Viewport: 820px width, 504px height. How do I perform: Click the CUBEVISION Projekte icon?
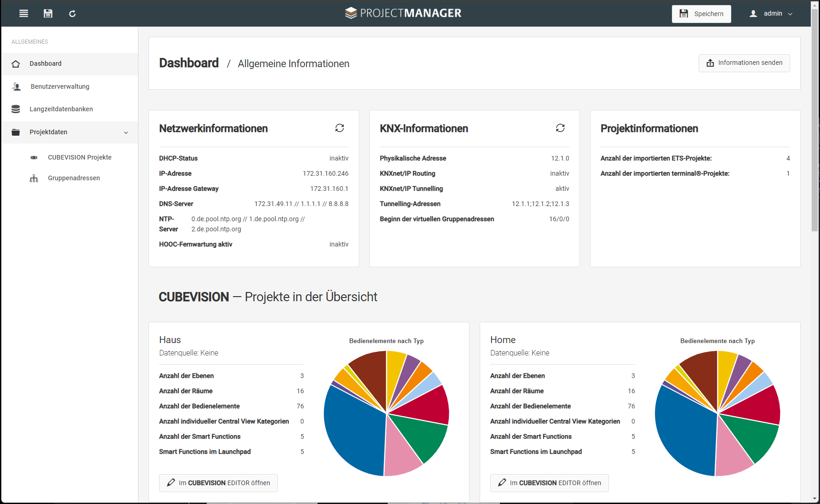click(x=34, y=157)
